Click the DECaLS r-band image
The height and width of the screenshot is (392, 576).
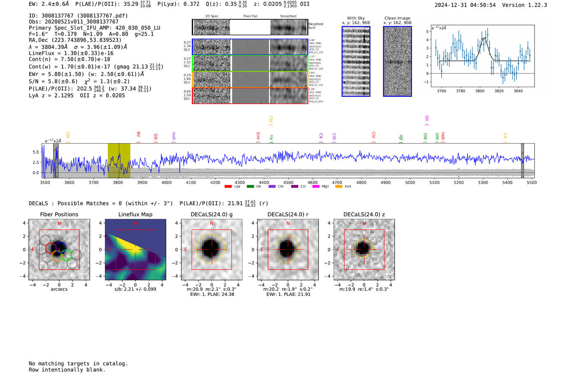click(288, 250)
